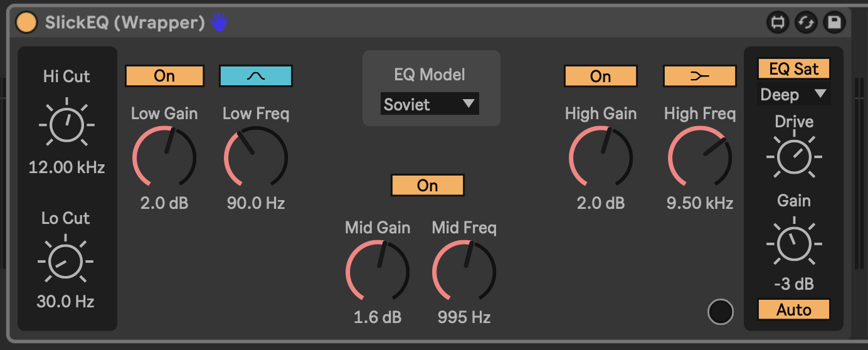Viewport: 868px width, 350px height.
Task: Click the Hi Cut knob
Action: coord(66,125)
